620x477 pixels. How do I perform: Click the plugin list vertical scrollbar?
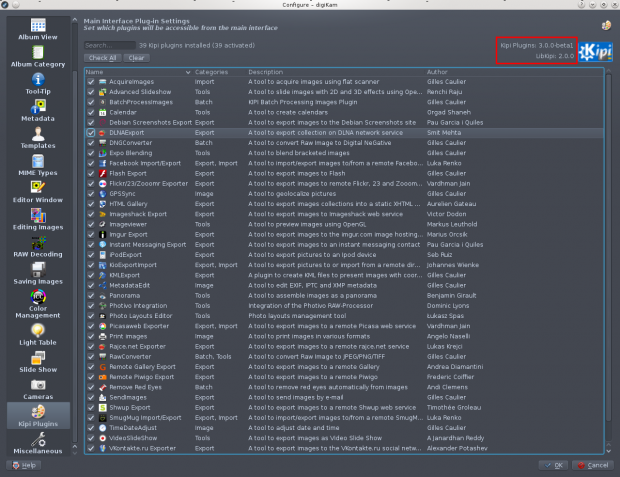(609, 249)
